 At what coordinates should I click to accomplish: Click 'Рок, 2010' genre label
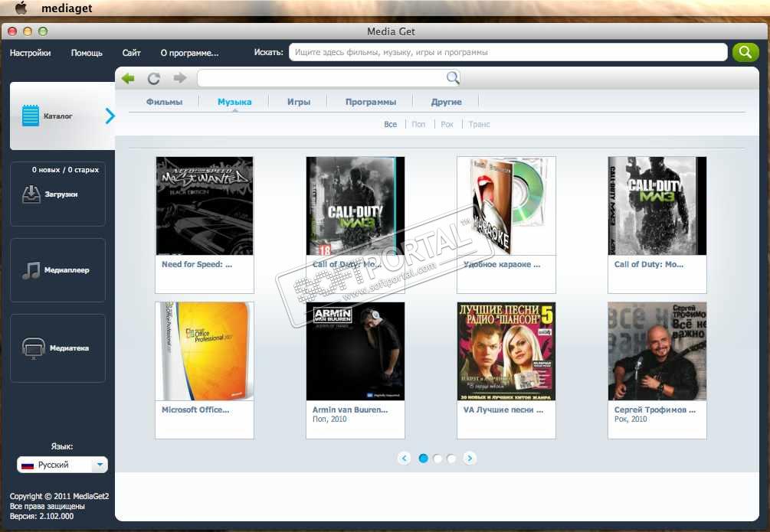pyautogui.click(x=631, y=419)
